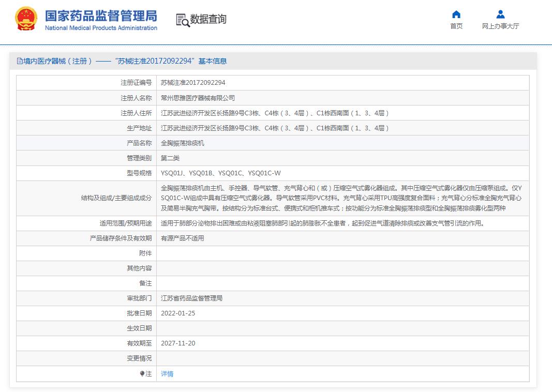
Task: Click the 结构及组成/主要组成成分 label
Action: point(116,198)
